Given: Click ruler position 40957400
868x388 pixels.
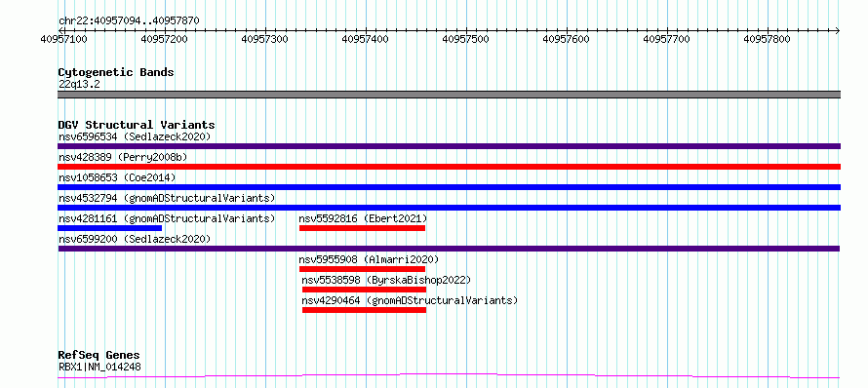Looking at the screenshot, I should (366, 39).
